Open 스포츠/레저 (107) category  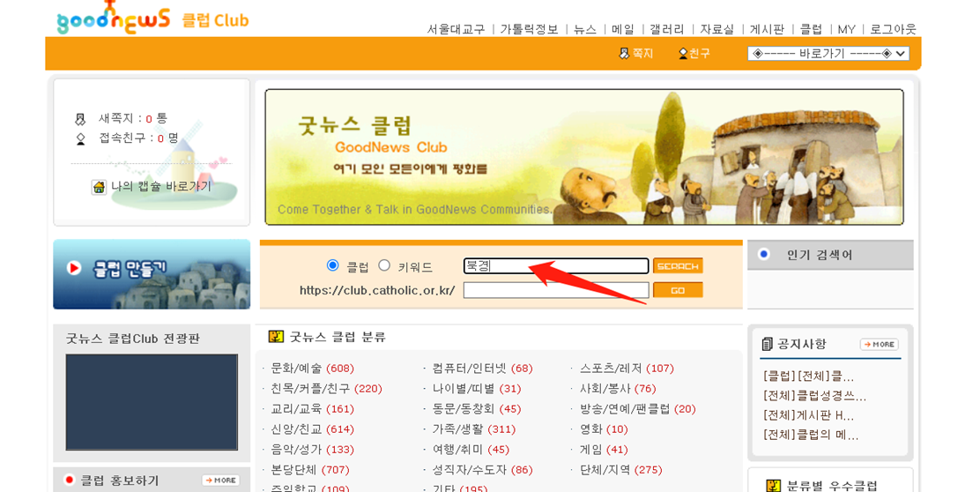pyautogui.click(x=627, y=369)
